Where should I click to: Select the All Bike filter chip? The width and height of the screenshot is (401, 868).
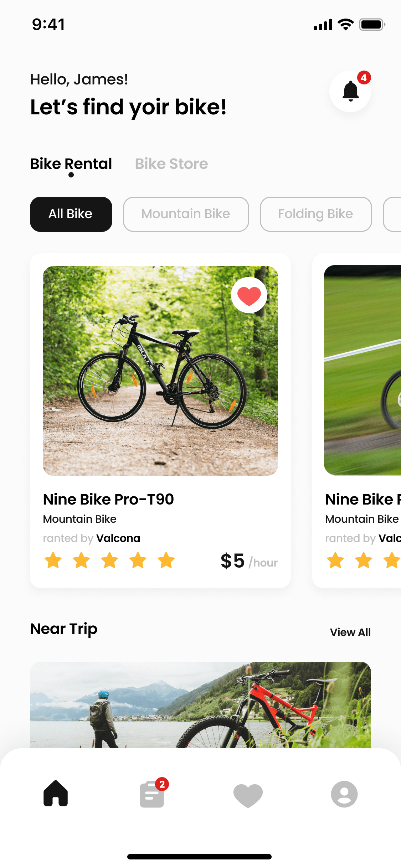click(x=71, y=214)
